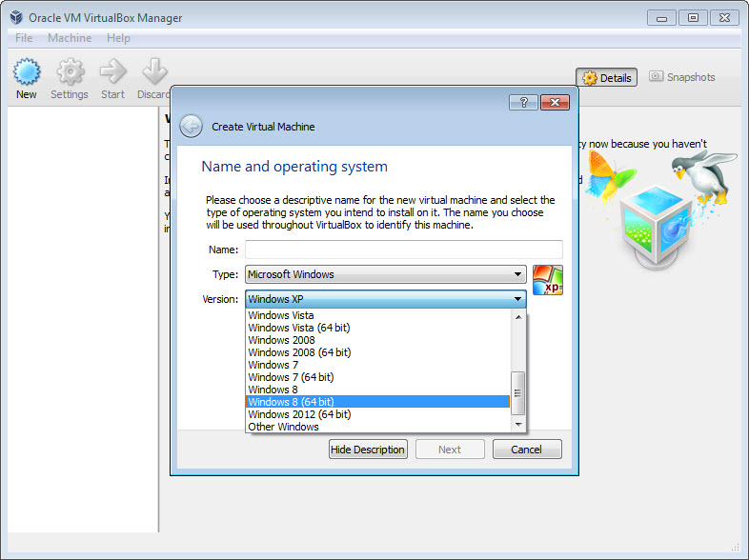Close the VirtualBox Manager window
This screenshot has width=749, height=560.
pos(724,18)
